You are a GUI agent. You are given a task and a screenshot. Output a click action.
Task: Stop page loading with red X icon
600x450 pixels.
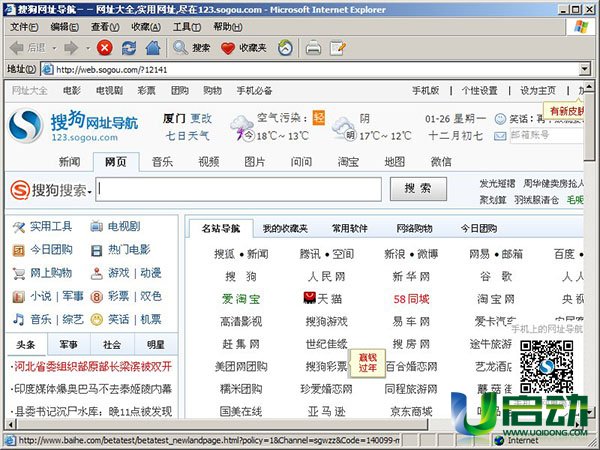[104, 48]
